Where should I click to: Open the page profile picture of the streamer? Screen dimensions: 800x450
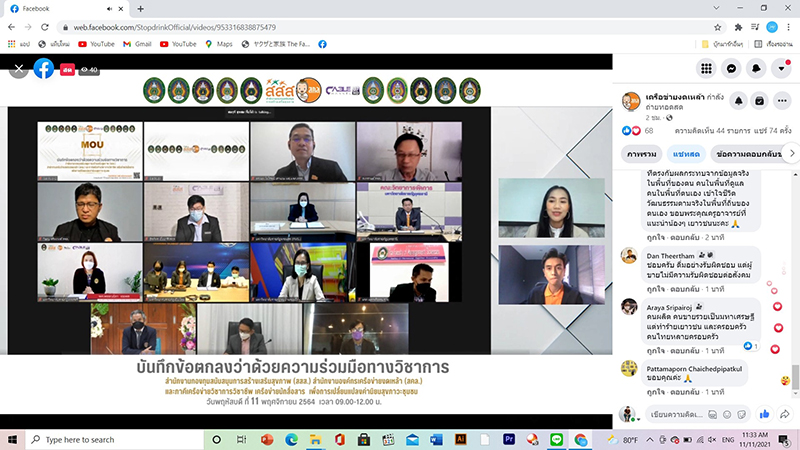click(x=631, y=101)
